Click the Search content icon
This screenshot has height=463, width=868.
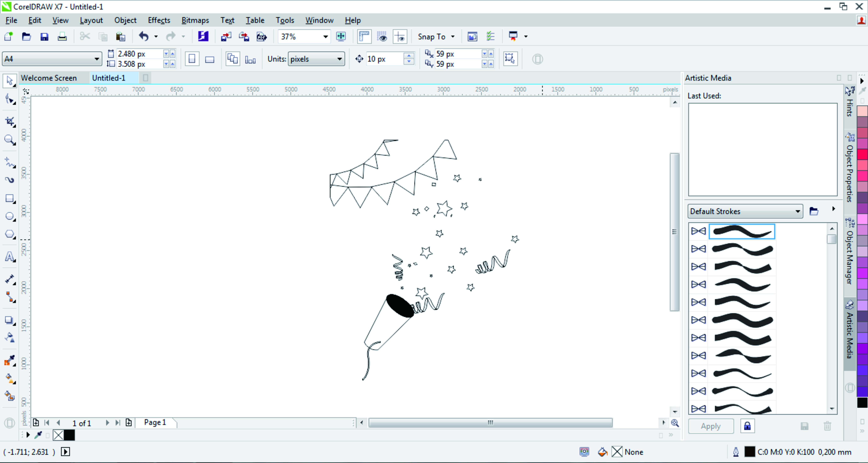click(x=203, y=36)
